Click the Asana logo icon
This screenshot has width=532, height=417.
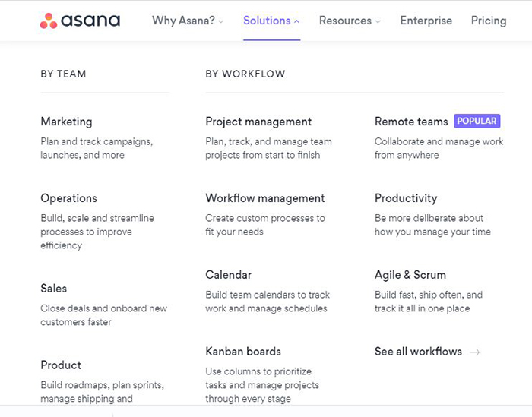click(x=49, y=21)
